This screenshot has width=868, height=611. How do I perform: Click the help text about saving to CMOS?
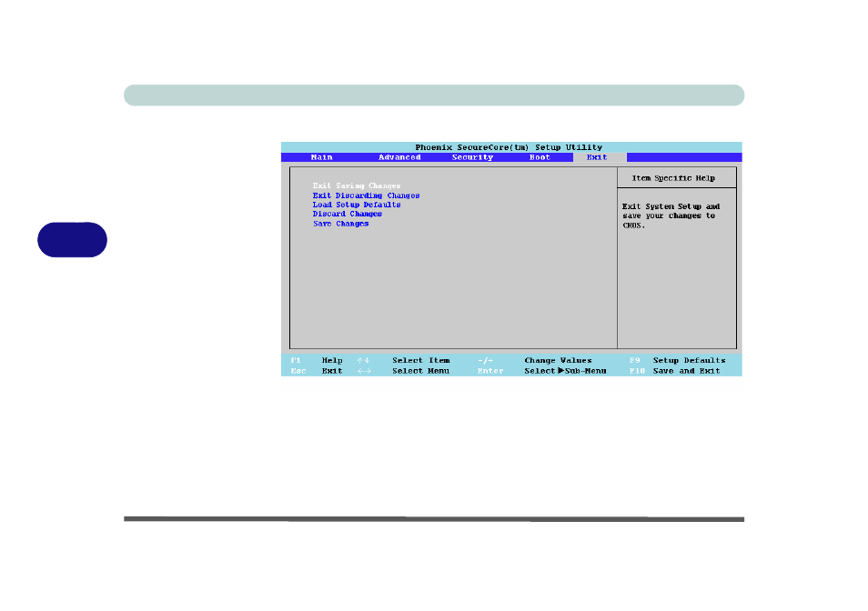[671, 215]
